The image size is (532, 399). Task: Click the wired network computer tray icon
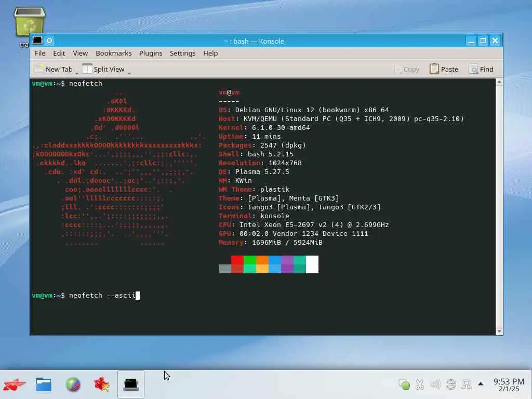pyautogui.click(x=467, y=384)
